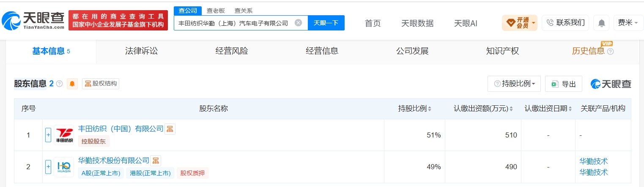Viewport: 644px width, 187px height.
Task: Open 天眼AI in the top navigation
Action: 466,23
